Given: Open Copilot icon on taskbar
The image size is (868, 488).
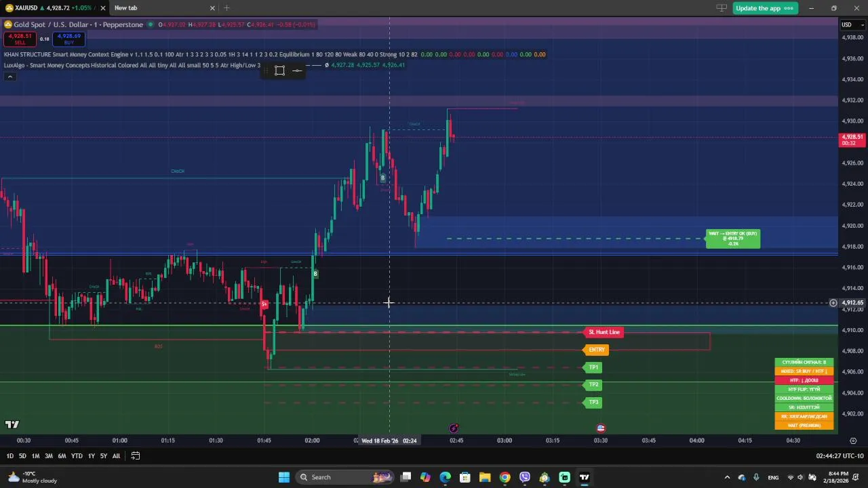Looking at the screenshot, I should [425, 477].
